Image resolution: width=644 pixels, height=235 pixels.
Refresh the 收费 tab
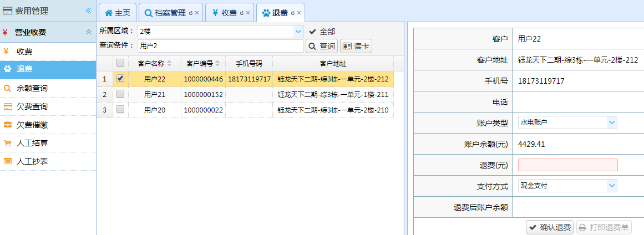242,13
